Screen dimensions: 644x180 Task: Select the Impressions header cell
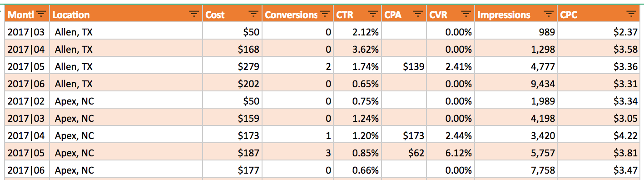tap(515, 15)
